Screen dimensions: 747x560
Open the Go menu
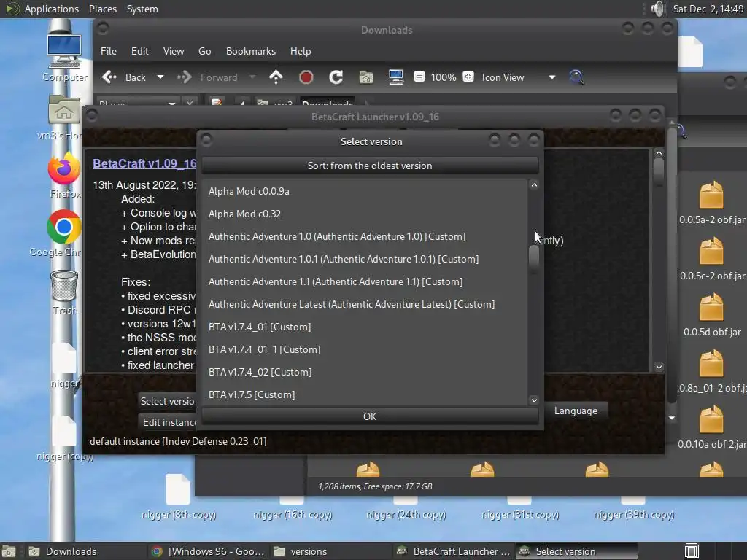pyautogui.click(x=204, y=51)
